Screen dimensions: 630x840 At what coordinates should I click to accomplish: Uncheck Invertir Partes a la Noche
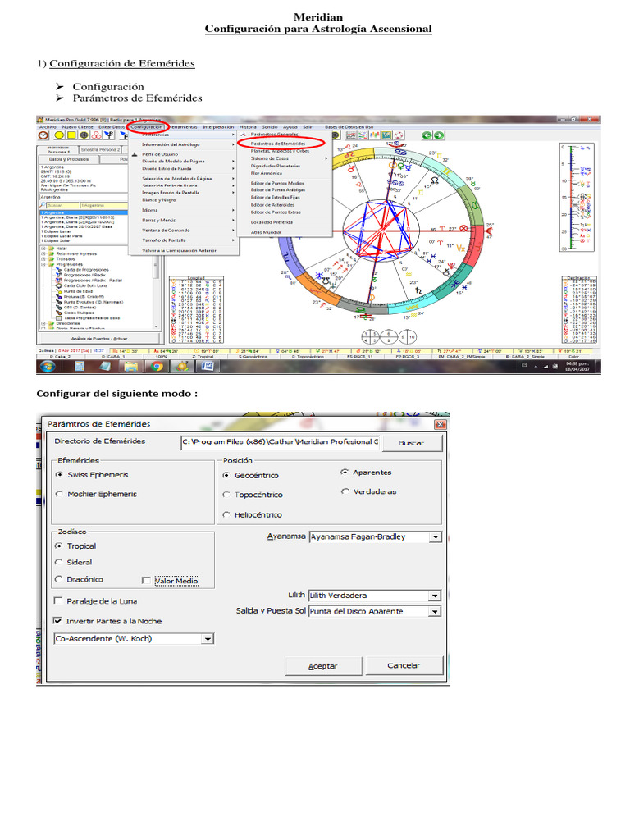pyautogui.click(x=58, y=621)
